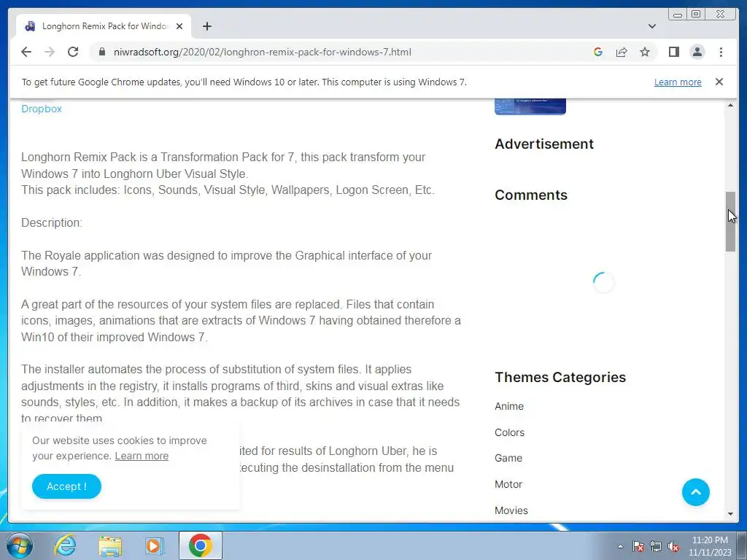Screen dimensions: 747x560
Task: Share this page via share icon
Action: point(622,52)
